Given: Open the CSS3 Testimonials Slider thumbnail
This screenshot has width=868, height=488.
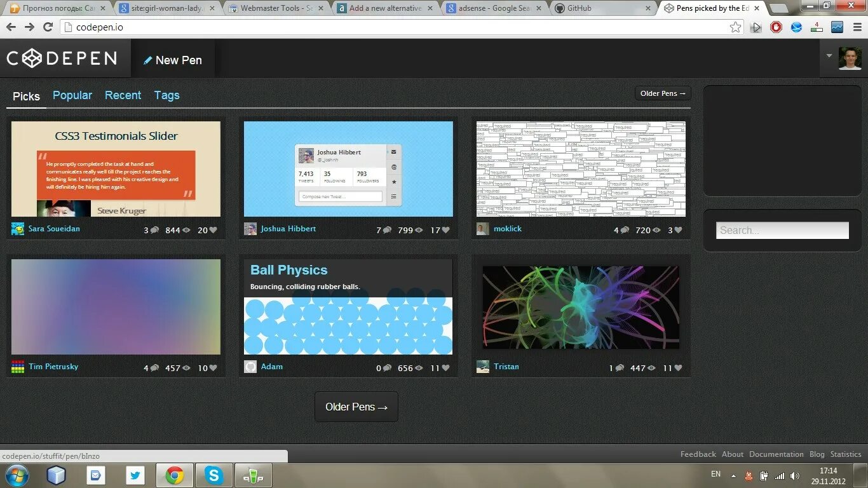Looking at the screenshot, I should pos(116,169).
